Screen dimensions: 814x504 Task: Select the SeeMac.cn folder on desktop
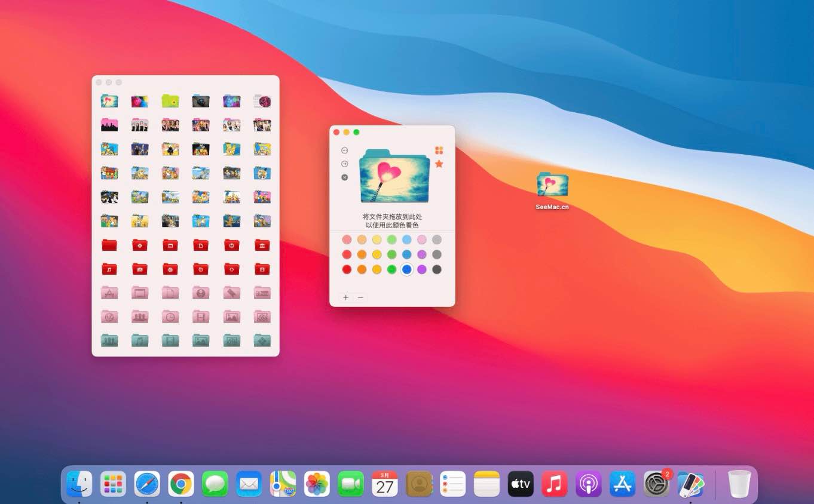(x=552, y=185)
